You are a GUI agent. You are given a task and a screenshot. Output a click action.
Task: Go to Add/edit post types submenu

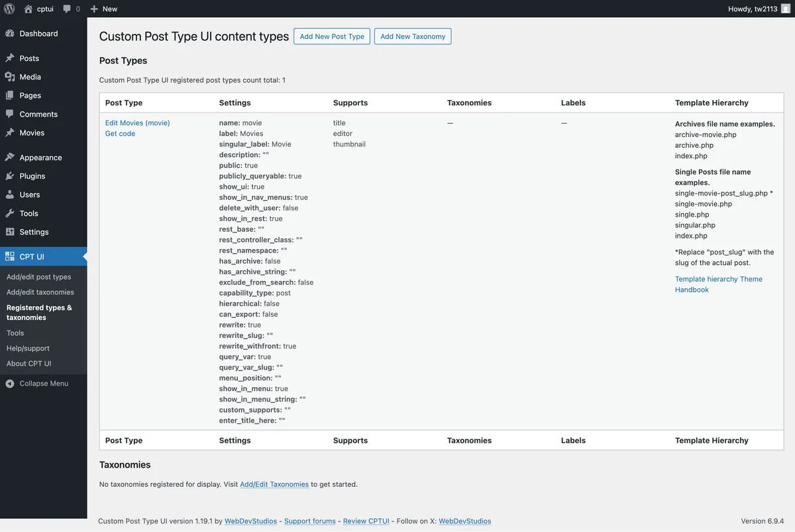(x=38, y=277)
